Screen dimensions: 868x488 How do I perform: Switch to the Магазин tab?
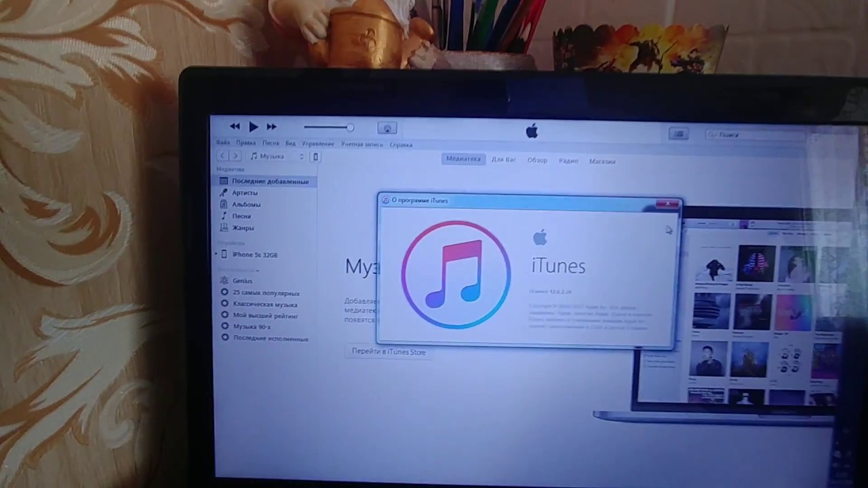pos(602,161)
